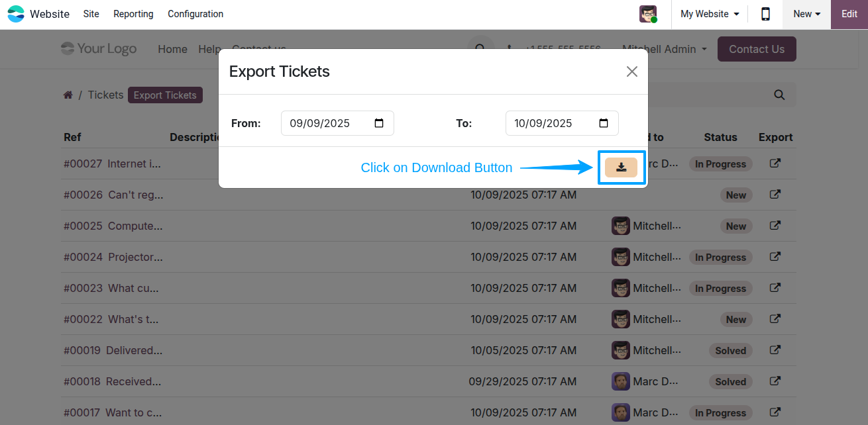Click the export icon for ticket #00025
Screen dimensions: 868x425
point(775,226)
